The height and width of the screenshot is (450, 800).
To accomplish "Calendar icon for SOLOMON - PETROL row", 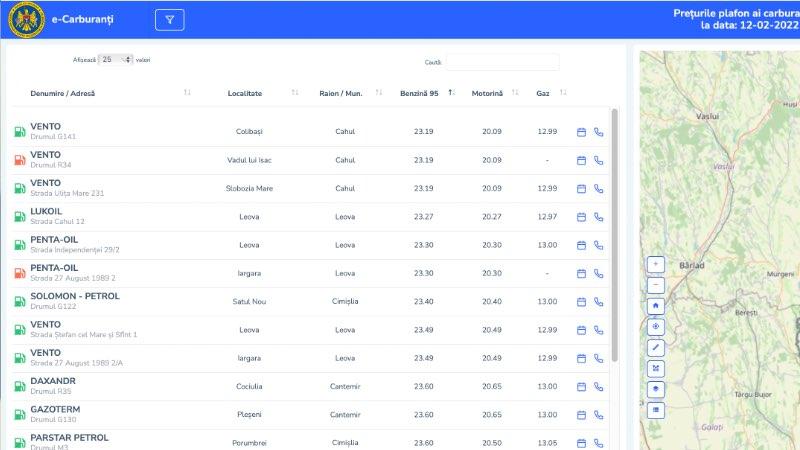I will 581,302.
